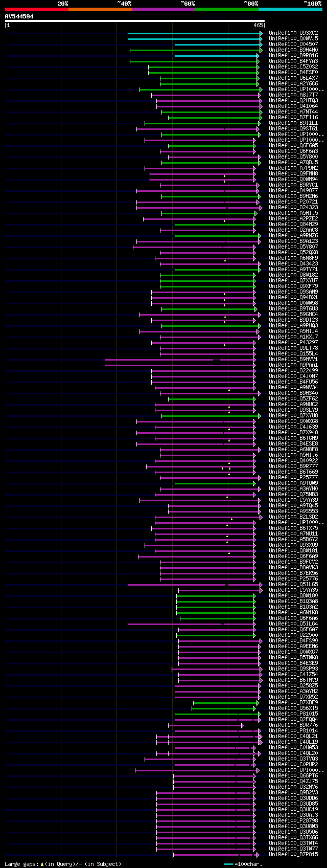Click the label UniRef100_C0HA53
This screenshot has width=327, height=868.
293,748
